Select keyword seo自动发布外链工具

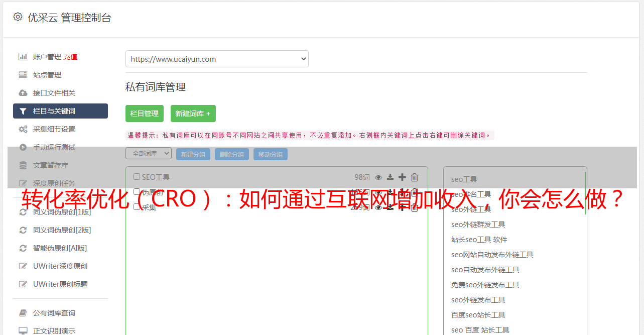pos(485,270)
